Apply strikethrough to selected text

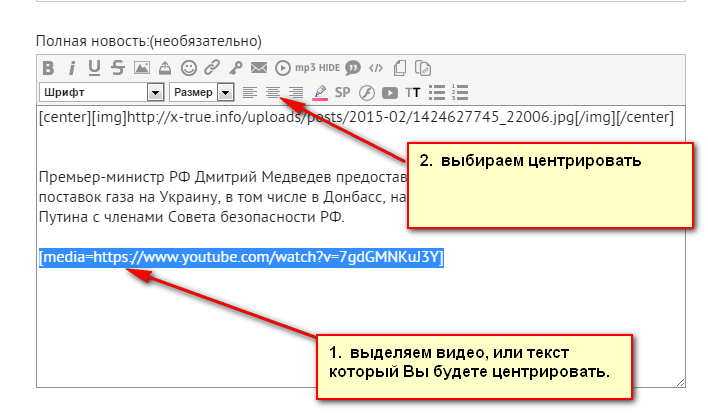118,69
